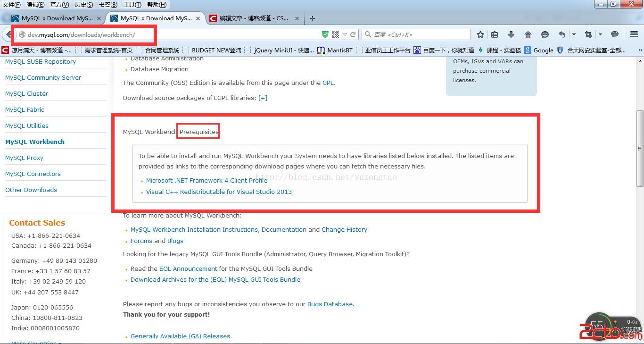
Task: Click the smiley face toolbar icon
Action: 545,34
